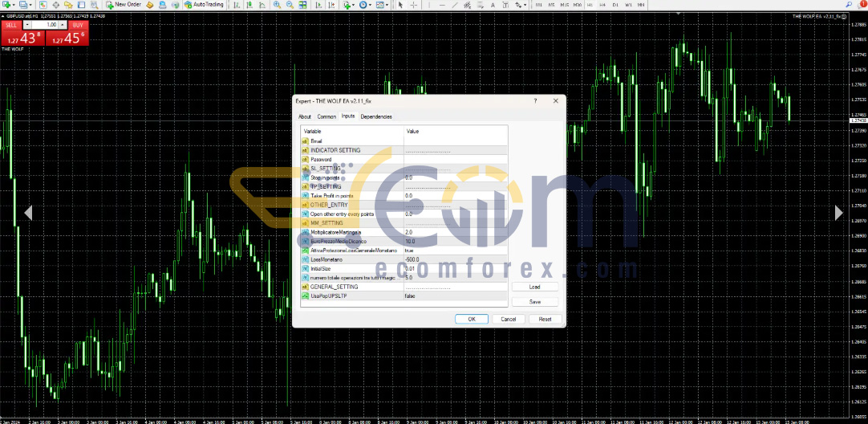Open the Navigator panel icon

pyautogui.click(x=68, y=5)
